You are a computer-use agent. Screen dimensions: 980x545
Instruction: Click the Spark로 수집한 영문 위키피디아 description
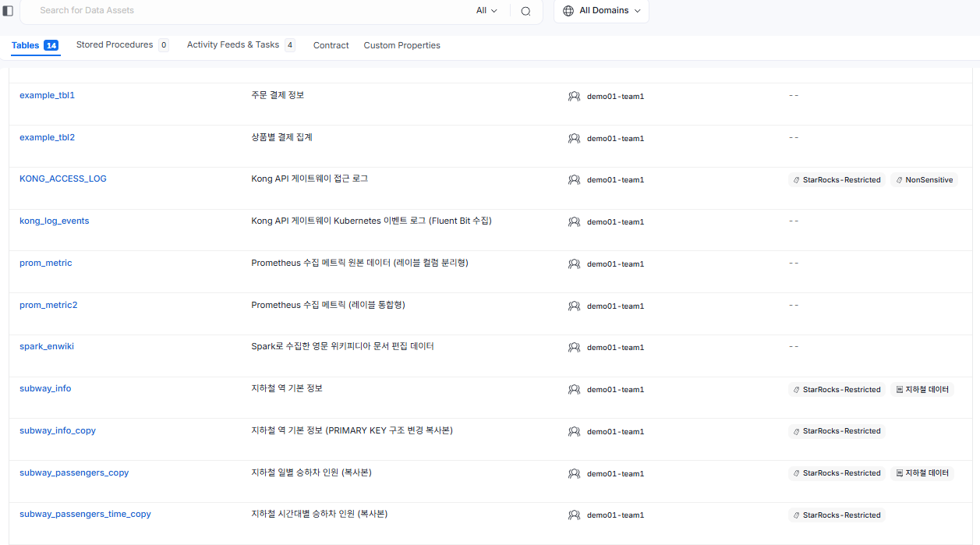pyautogui.click(x=342, y=346)
